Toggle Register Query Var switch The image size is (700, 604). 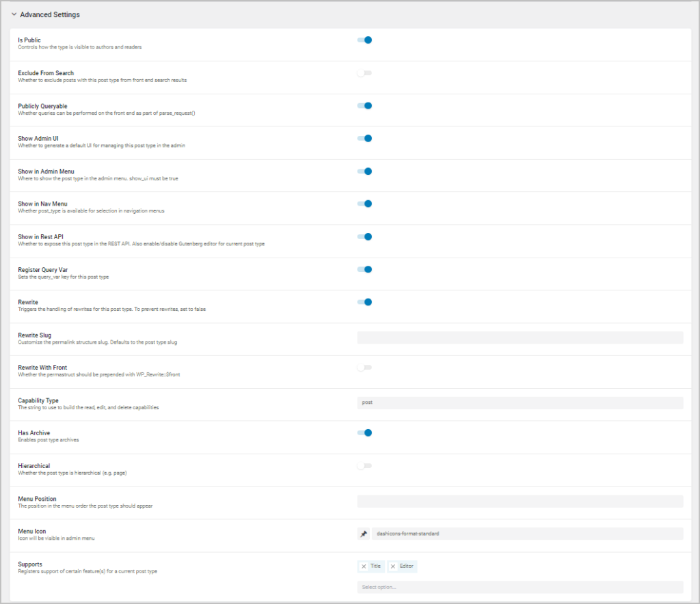[x=364, y=269]
